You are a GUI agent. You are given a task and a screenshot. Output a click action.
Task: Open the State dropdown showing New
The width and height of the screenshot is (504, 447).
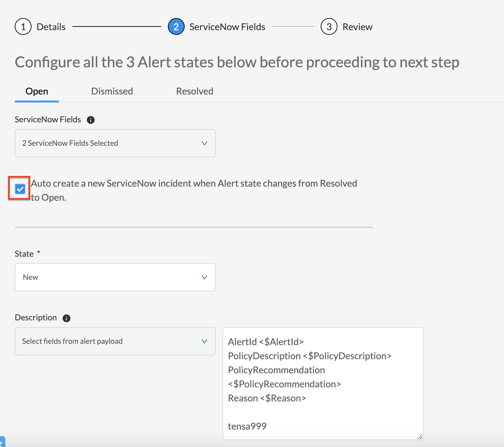click(x=115, y=277)
